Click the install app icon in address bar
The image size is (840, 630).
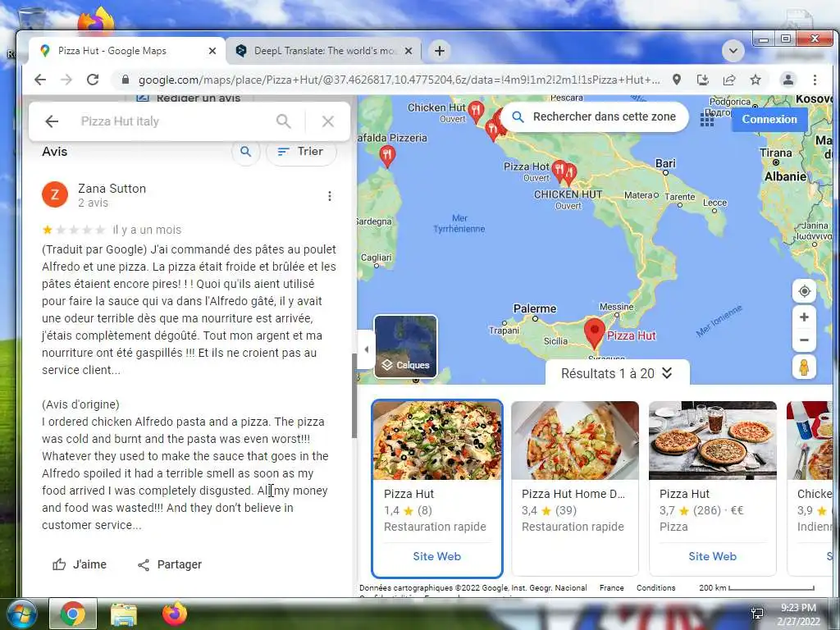(703, 80)
